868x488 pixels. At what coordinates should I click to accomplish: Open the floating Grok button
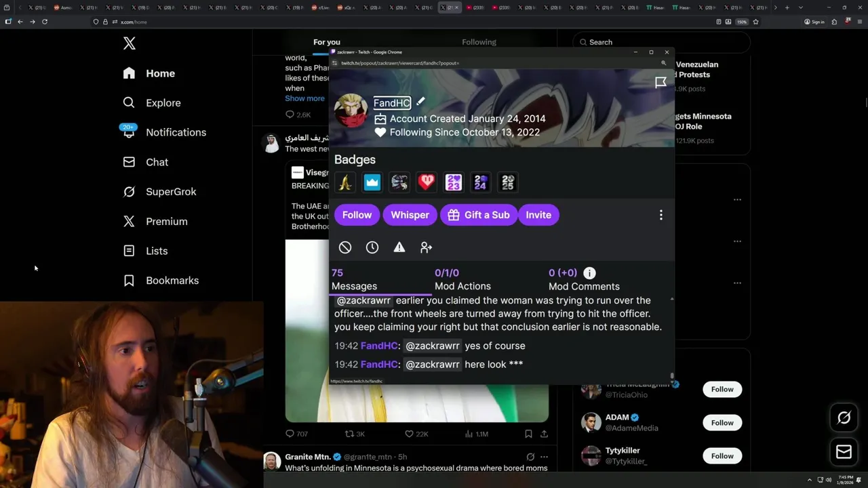point(844,418)
